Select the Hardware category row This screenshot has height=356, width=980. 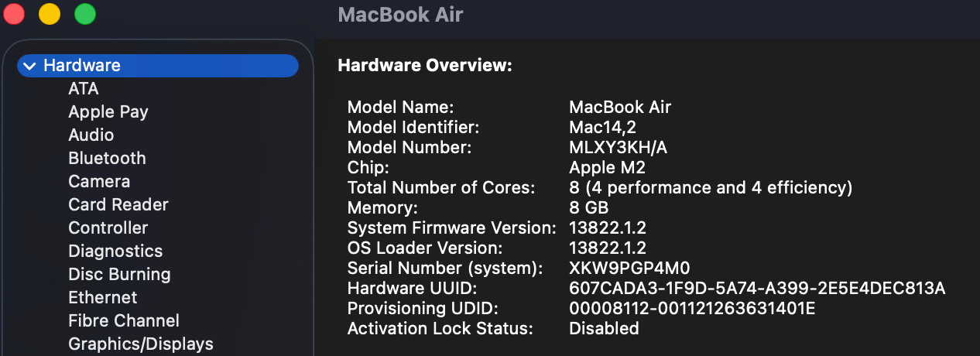[x=155, y=66]
